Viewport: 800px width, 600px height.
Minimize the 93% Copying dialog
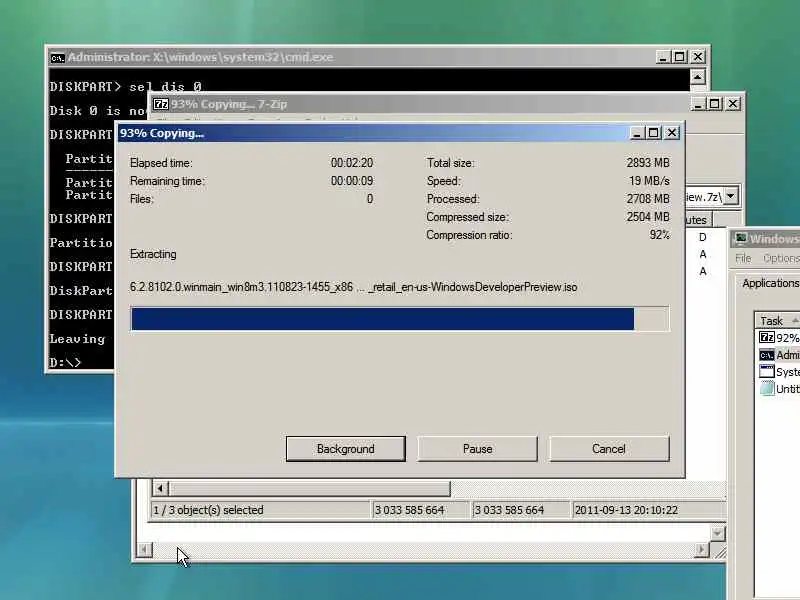[x=636, y=133]
